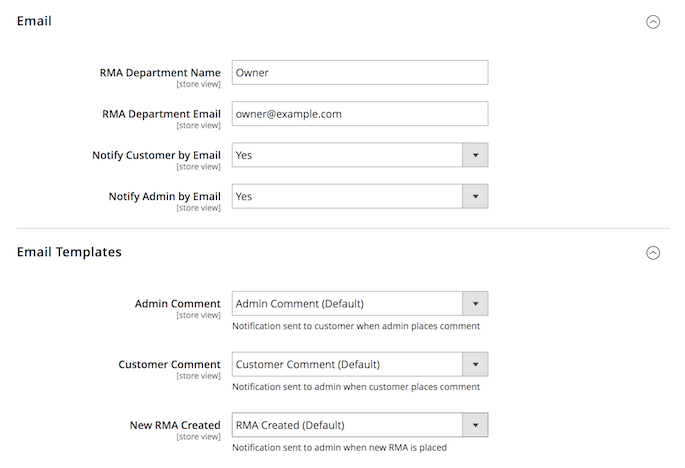Click the Notify Customer by Email label

point(156,155)
